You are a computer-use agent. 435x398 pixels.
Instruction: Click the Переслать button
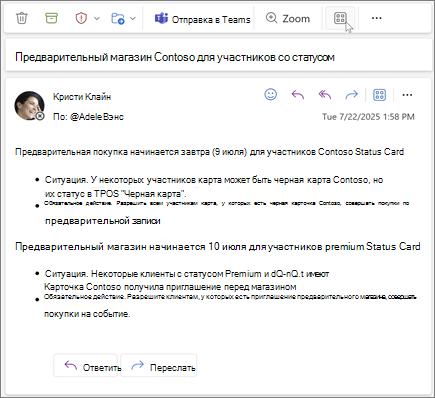(159, 366)
